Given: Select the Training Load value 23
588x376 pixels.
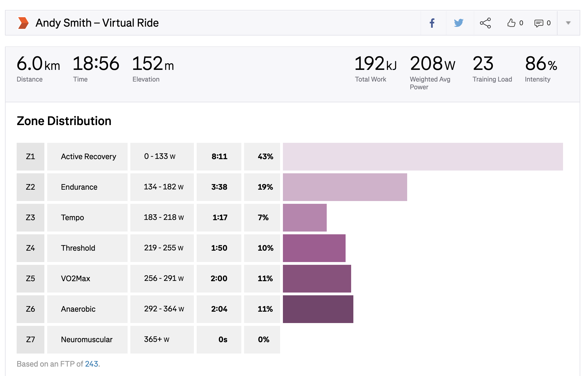Looking at the screenshot, I should pos(483,63).
